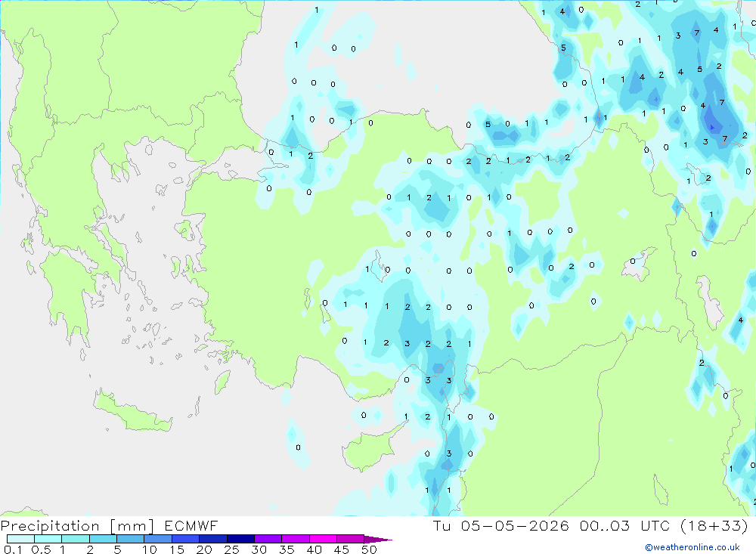
Task: Click the legend label '40'
Action: [314, 549]
